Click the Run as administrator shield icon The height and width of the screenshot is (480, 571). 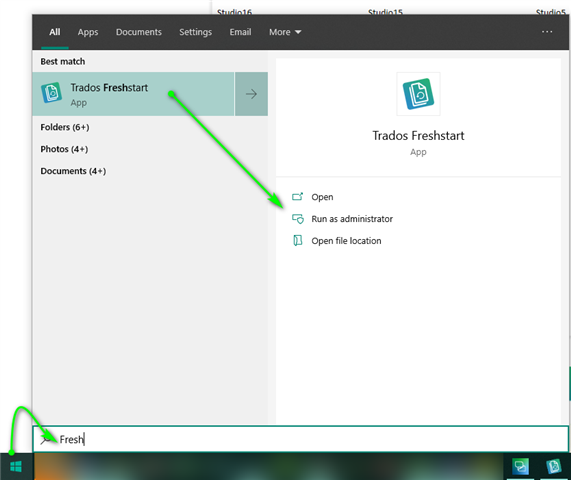click(298, 219)
